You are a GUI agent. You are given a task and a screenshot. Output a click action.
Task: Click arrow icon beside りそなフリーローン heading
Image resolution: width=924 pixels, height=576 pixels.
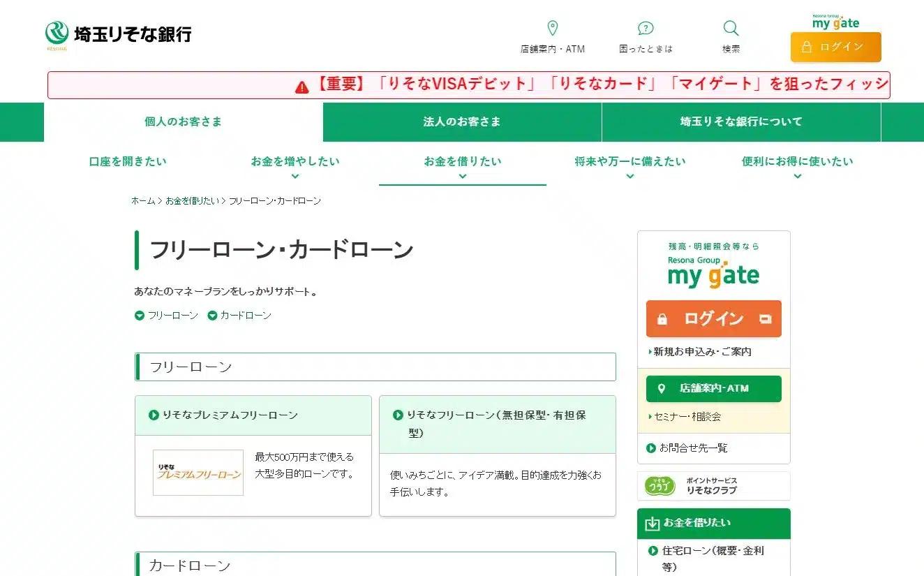click(398, 415)
